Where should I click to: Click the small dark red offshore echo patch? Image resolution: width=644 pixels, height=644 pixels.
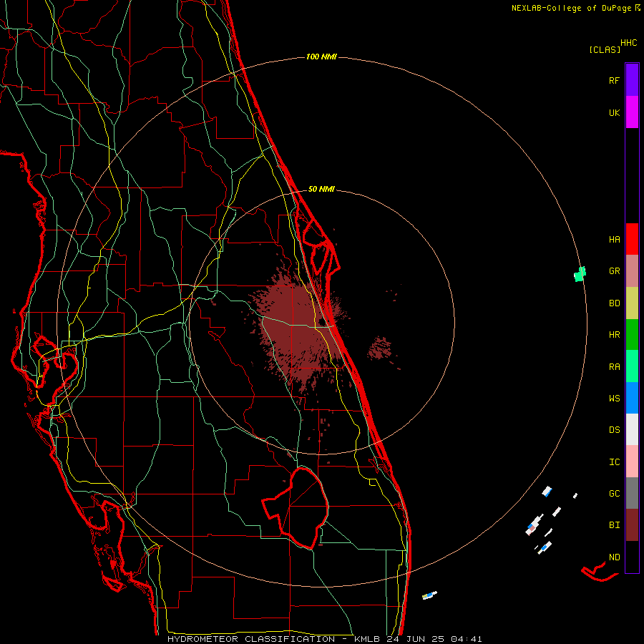click(380, 349)
